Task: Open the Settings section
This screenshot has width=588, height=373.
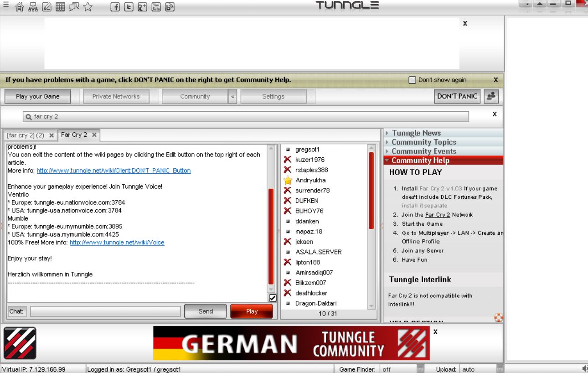Action: click(273, 97)
